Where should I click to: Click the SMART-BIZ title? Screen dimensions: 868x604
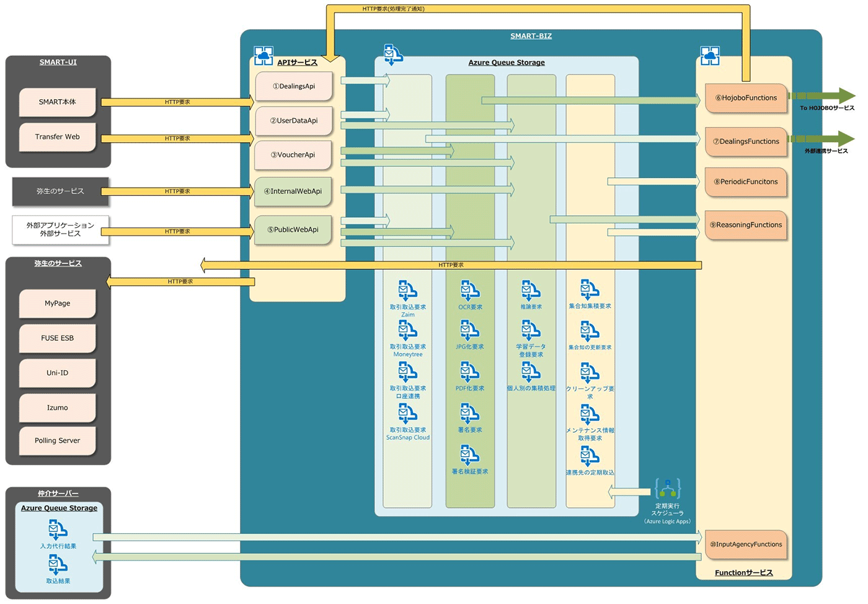click(531, 36)
